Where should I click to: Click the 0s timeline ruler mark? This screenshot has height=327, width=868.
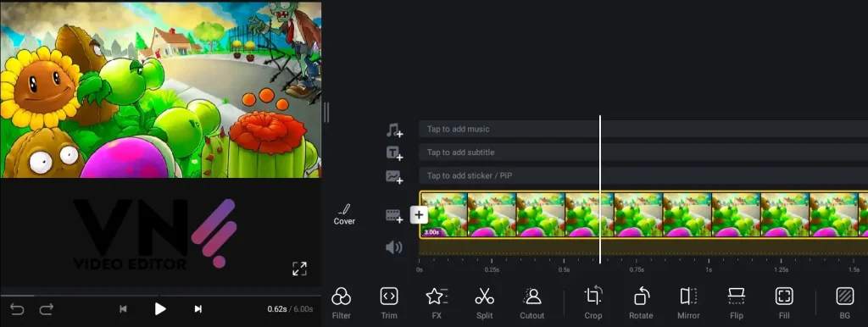click(x=420, y=270)
